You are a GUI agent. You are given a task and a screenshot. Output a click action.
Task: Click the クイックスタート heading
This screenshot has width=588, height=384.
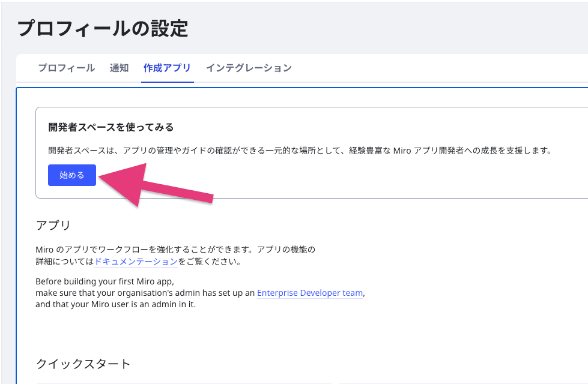tap(83, 364)
